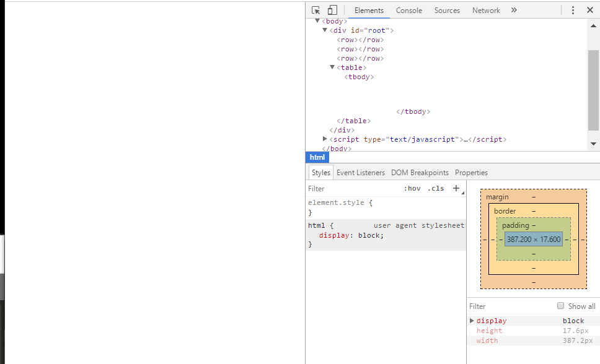Open the Properties sub-tab
Image resolution: width=600 pixels, height=364 pixels.
click(x=471, y=173)
